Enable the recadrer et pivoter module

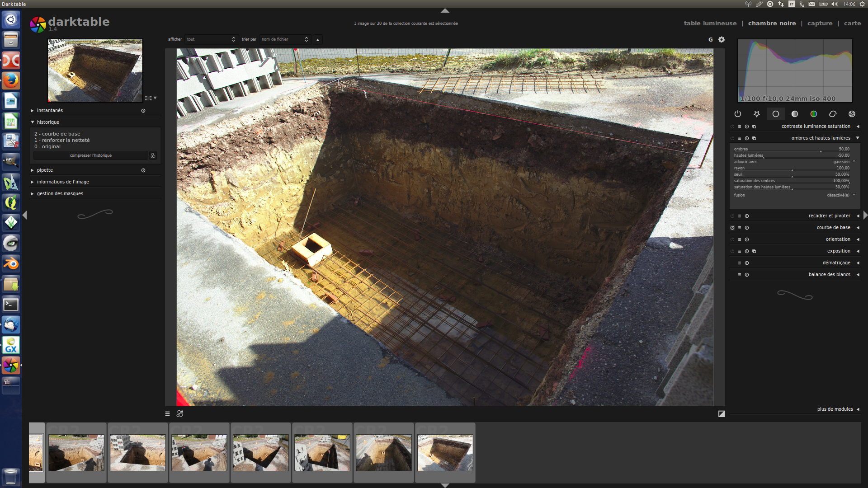coord(732,216)
